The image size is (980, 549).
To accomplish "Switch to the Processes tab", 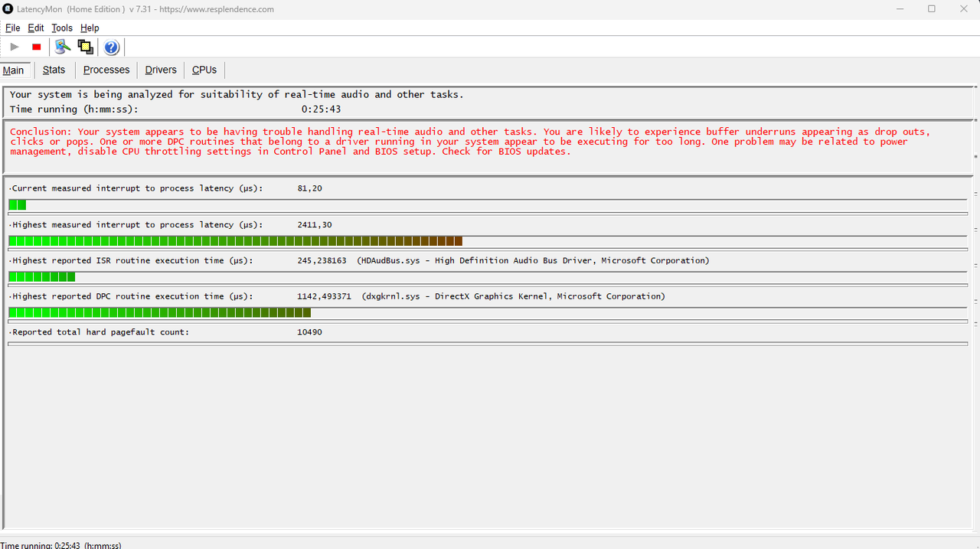I will click(106, 70).
